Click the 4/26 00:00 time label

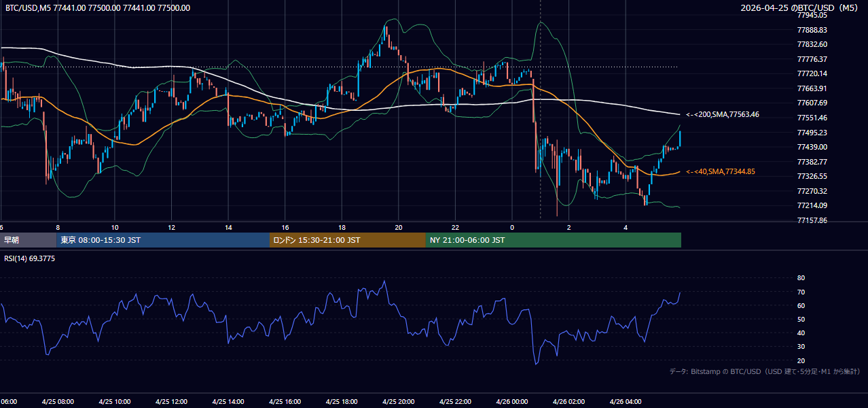[512, 401]
